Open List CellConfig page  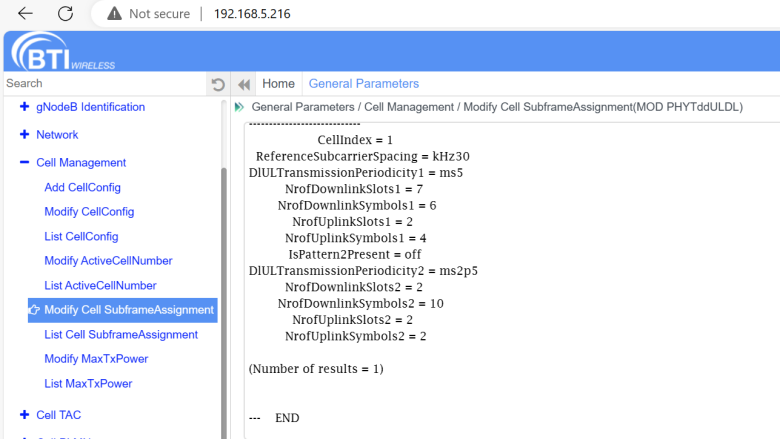(81, 237)
